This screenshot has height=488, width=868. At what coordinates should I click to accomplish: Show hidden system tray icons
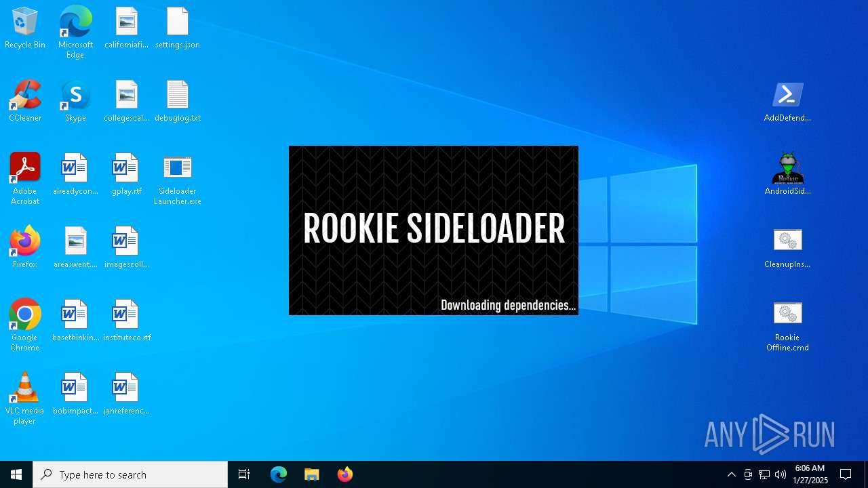(731, 474)
